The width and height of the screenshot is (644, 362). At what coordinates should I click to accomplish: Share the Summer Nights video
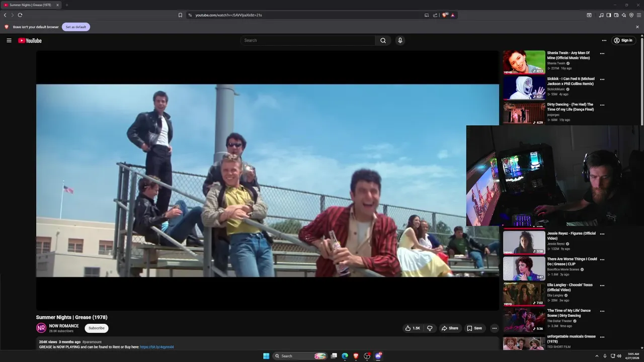pyautogui.click(x=450, y=328)
